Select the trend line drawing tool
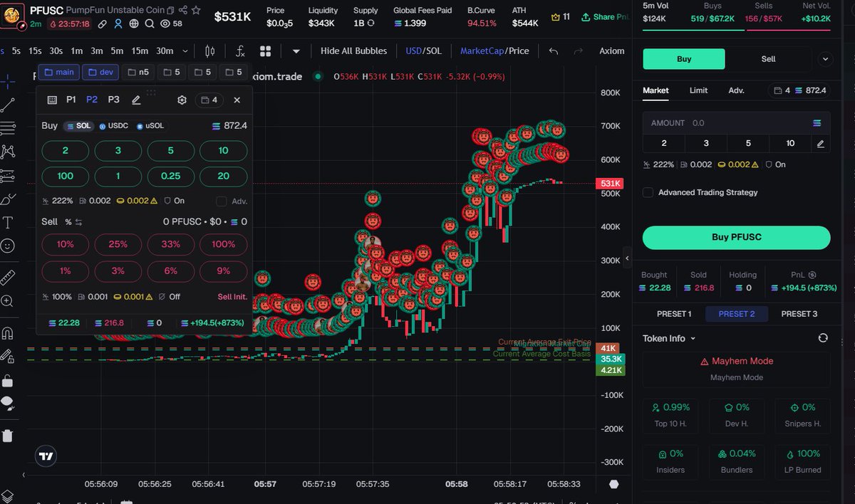Screen dimensions: 855x504 coord(8,105)
